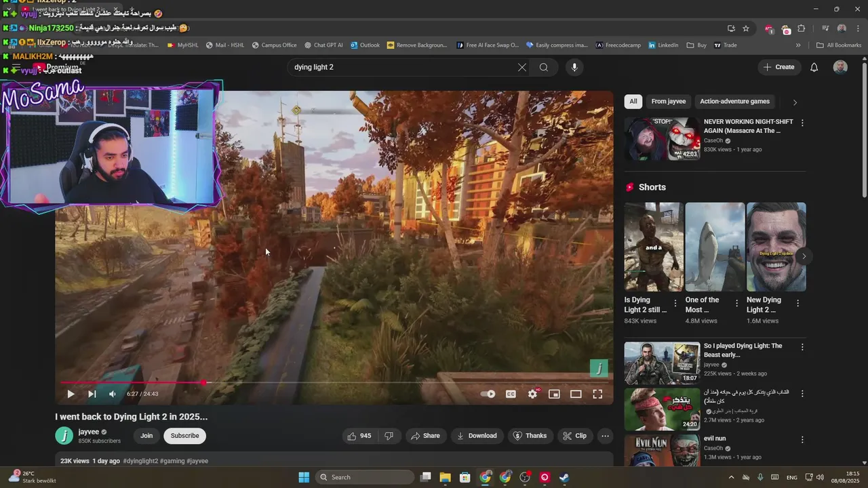This screenshot has width=868, height=488.
Task: Like the video with thumbs up
Action: pos(359,436)
